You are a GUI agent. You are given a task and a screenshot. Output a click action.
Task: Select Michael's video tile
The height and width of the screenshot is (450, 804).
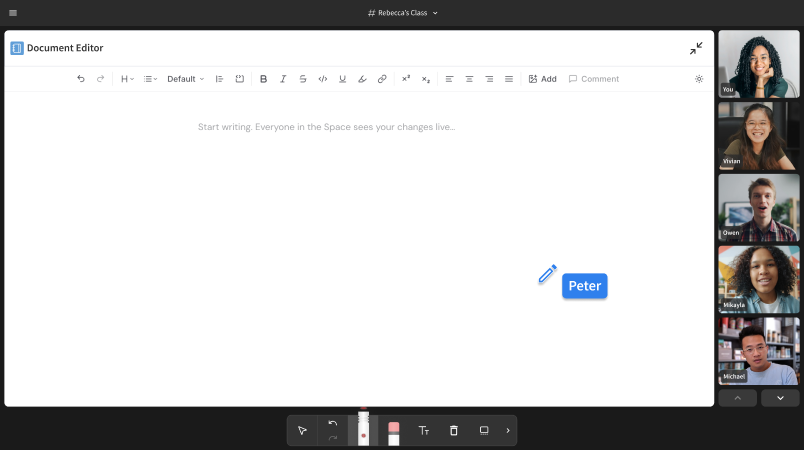click(759, 351)
